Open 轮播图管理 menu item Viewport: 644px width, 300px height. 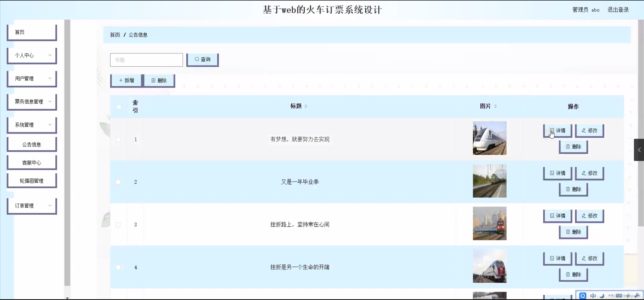[32, 181]
